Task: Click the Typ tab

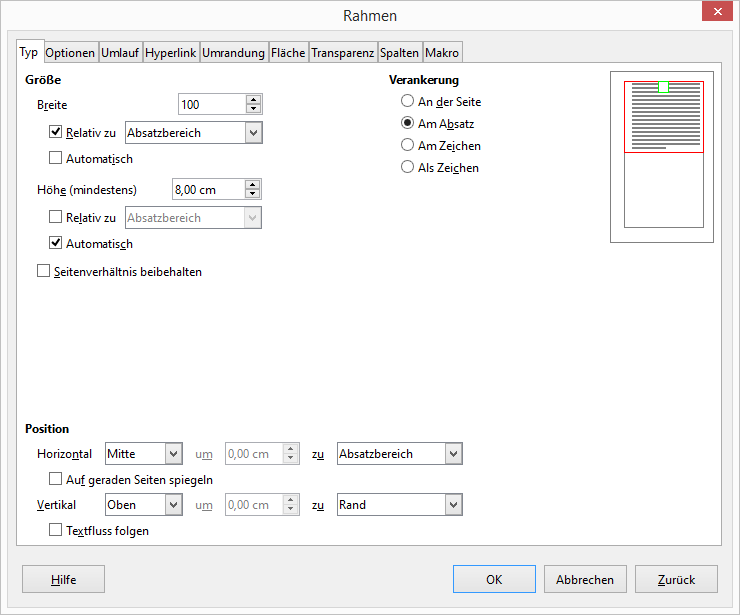Action: [29, 51]
